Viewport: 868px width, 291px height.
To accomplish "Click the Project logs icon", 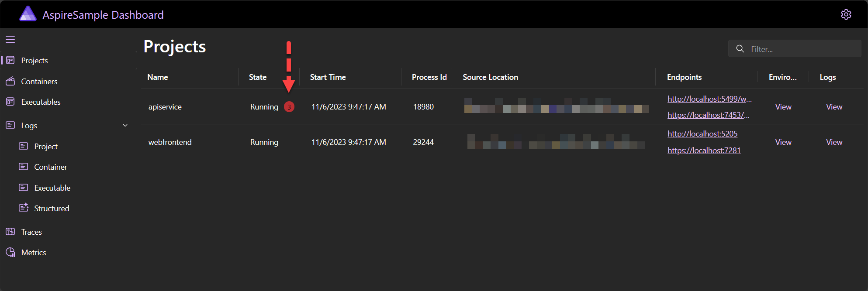I will pyautogui.click(x=24, y=146).
